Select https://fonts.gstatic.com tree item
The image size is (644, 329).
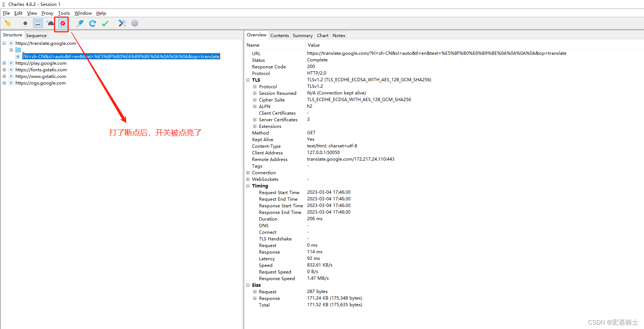tap(41, 70)
